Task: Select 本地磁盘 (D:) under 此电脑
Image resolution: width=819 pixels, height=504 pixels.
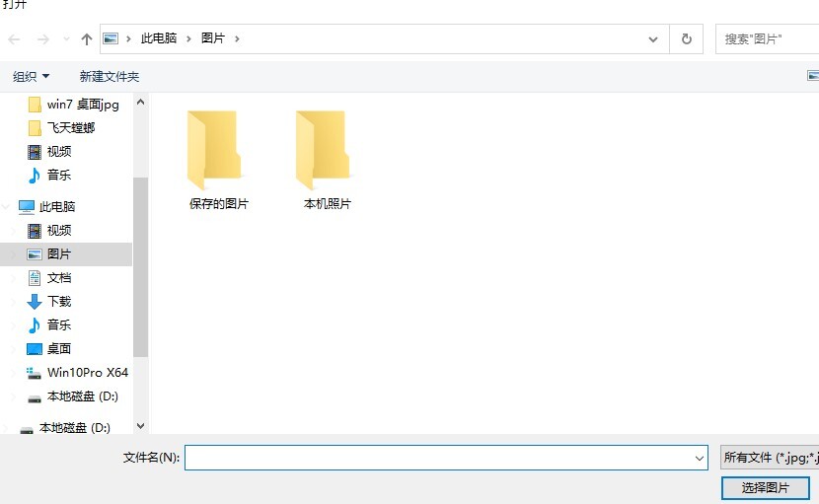Action: [x=83, y=396]
